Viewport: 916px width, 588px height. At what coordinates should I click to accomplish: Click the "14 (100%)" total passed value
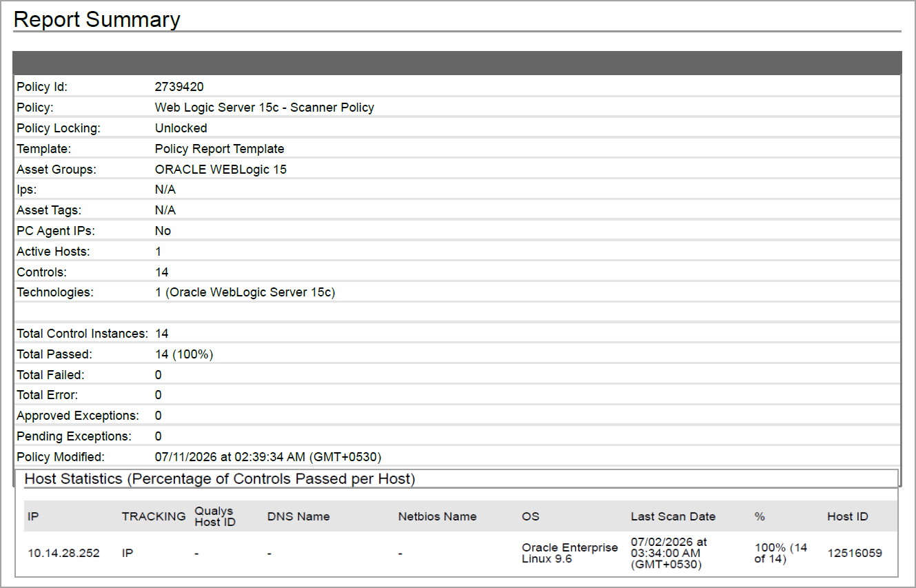pos(184,354)
